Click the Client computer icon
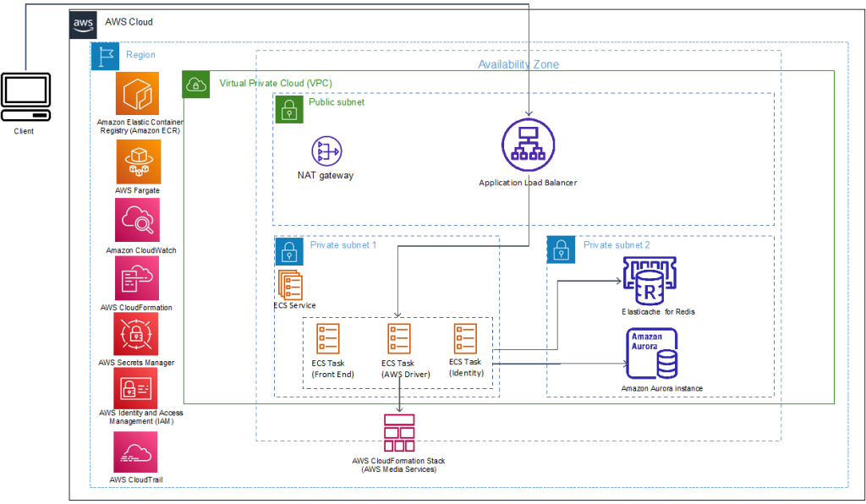This screenshot has height=504, width=866. coord(26,96)
